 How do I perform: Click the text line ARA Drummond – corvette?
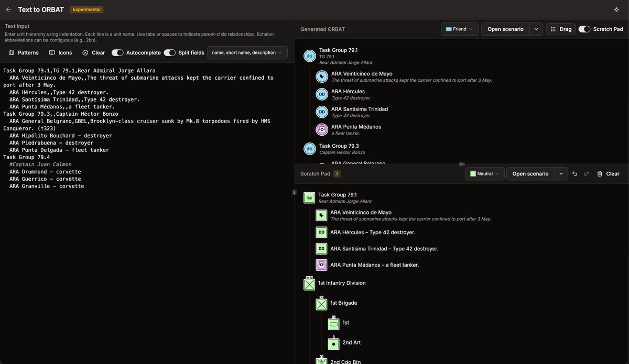[45, 172]
